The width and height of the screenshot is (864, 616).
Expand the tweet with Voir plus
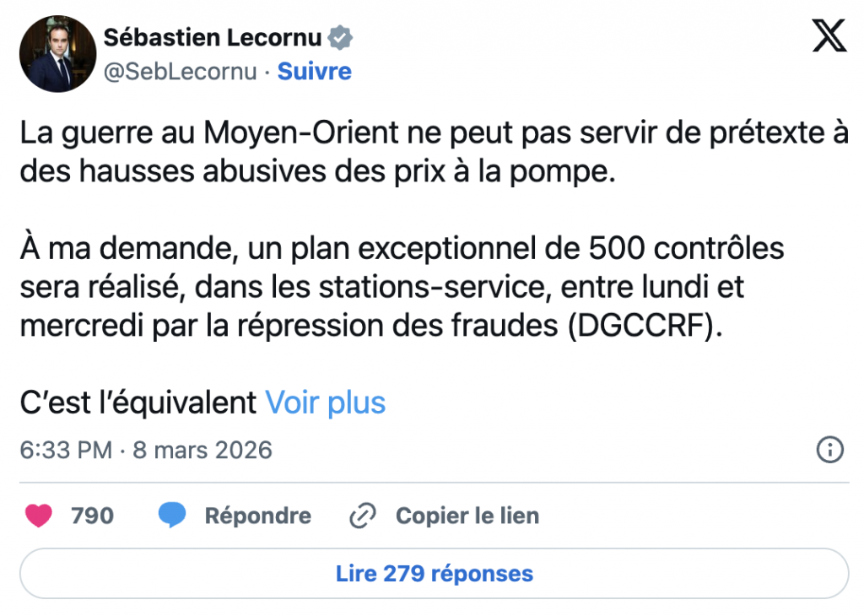326,403
